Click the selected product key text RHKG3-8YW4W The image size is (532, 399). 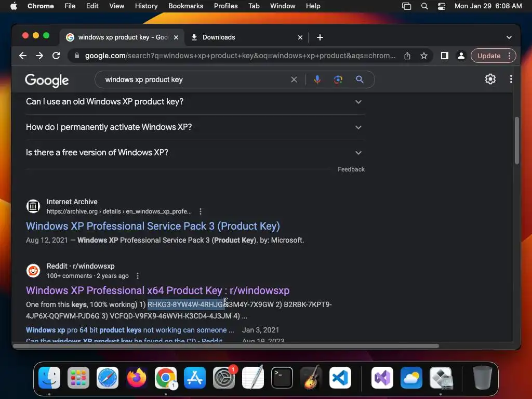pos(186,304)
